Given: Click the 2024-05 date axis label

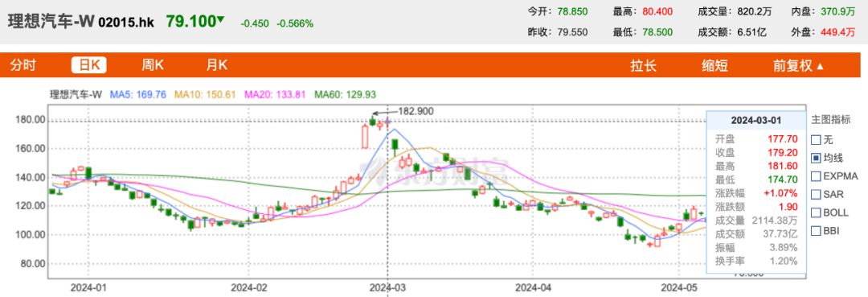Looking at the screenshot, I should point(678,287).
